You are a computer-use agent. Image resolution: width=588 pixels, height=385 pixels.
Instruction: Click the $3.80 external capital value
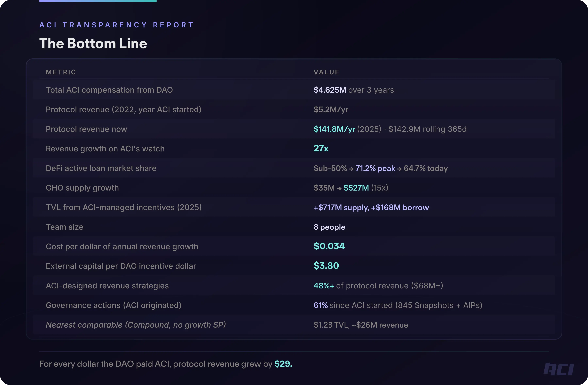(326, 266)
